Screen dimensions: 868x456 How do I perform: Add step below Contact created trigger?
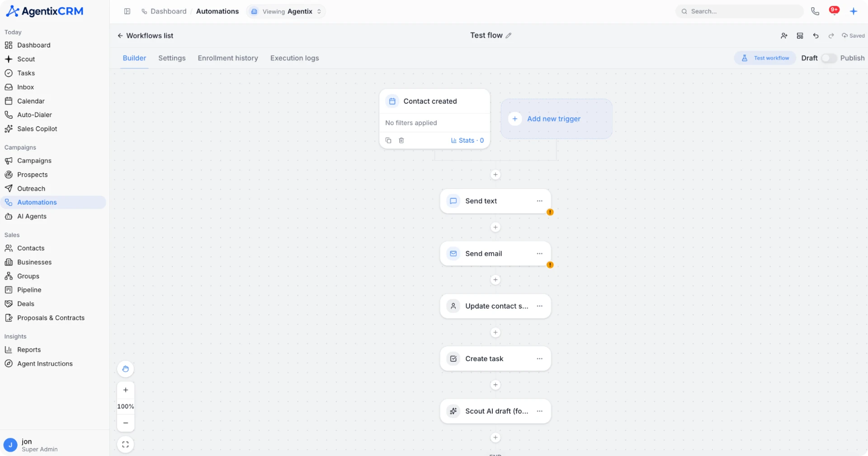(x=495, y=175)
